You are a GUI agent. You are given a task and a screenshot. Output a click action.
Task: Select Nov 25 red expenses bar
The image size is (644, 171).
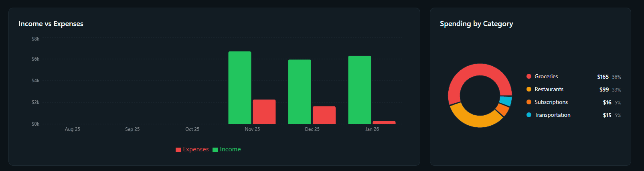tap(264, 112)
